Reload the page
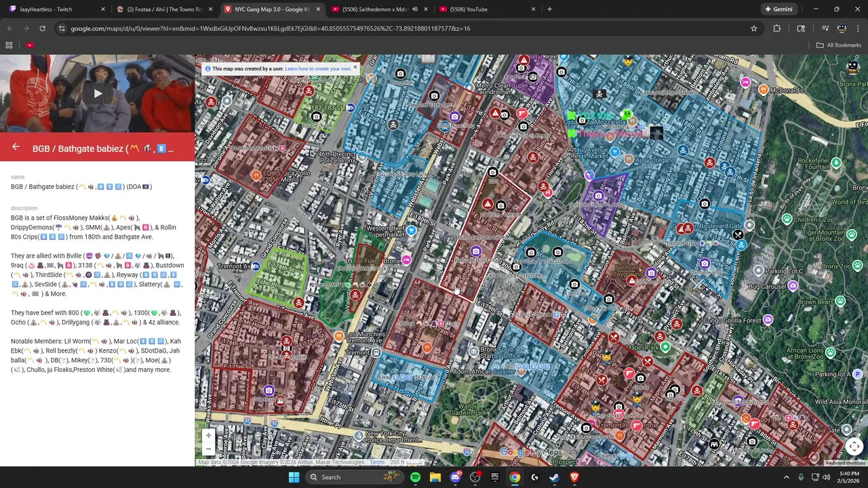This screenshot has width=868, height=488. (x=42, y=28)
